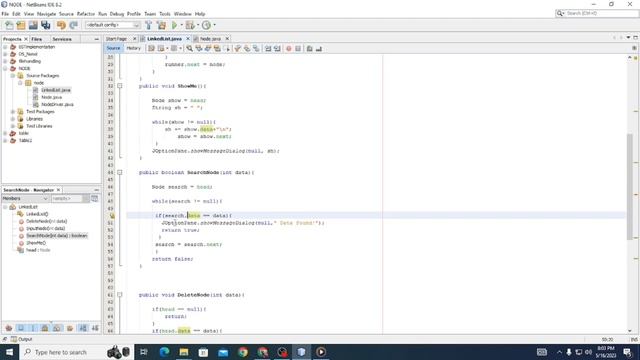Toggle Highlight Search in editor toolbar

point(217,49)
